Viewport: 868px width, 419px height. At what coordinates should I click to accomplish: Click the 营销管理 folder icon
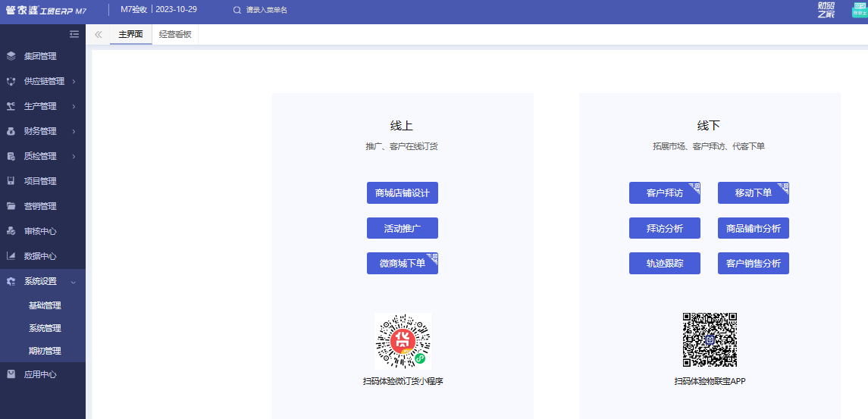[x=11, y=206]
